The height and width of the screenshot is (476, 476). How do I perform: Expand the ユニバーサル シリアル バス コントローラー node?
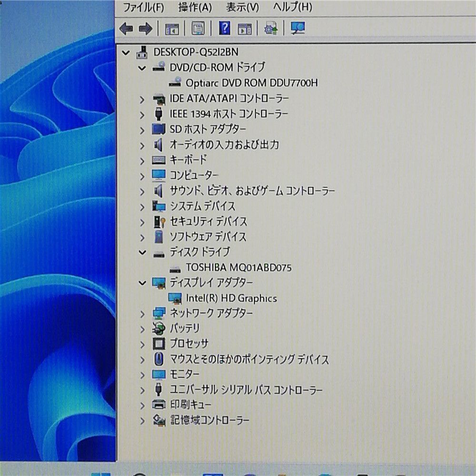[142, 390]
